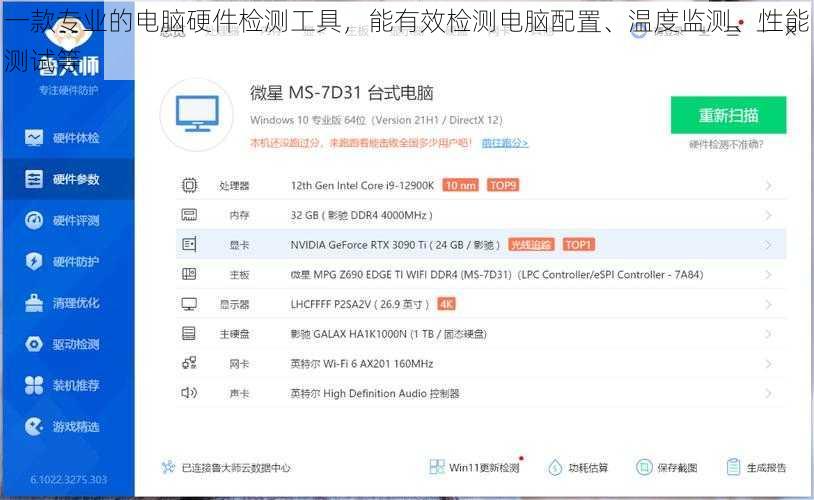Click version number 6.1022.3275.303
Image resolution: width=814 pixels, height=500 pixels.
click(x=69, y=479)
